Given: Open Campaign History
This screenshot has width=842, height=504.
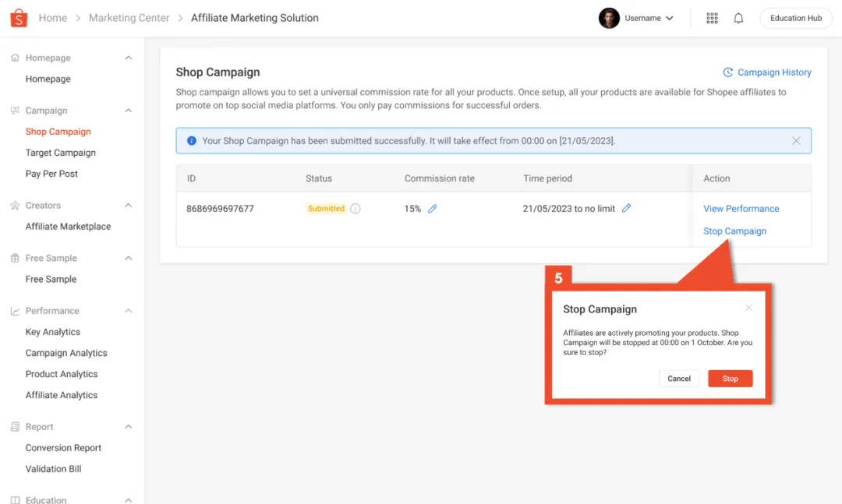Looking at the screenshot, I should 767,72.
